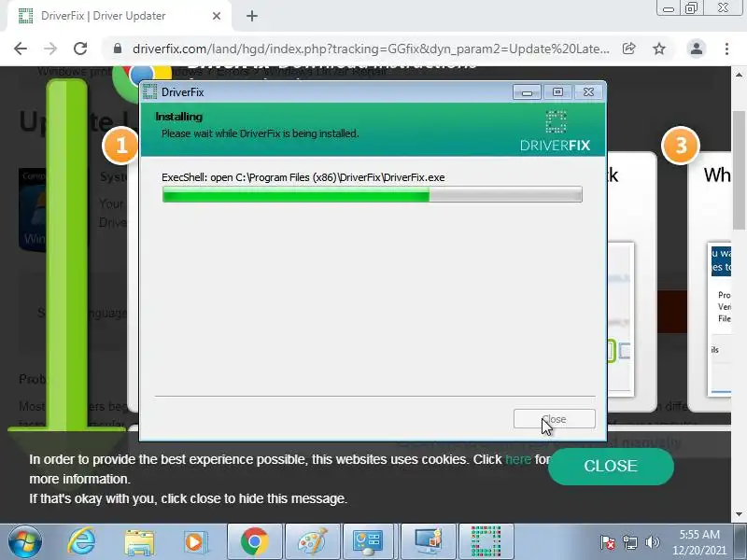Click the taskbar clock 5:55 AM

[x=698, y=534]
